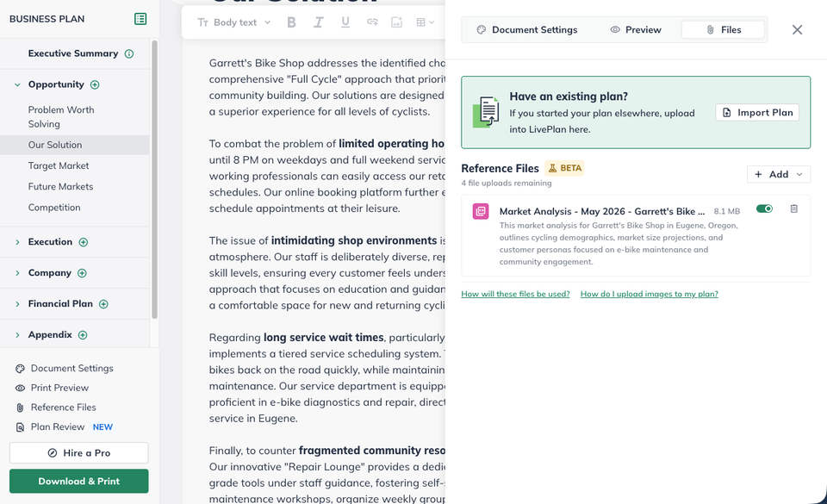Click the plus icon beside Execution
Image resolution: width=827 pixels, height=504 pixels.
[84, 242]
